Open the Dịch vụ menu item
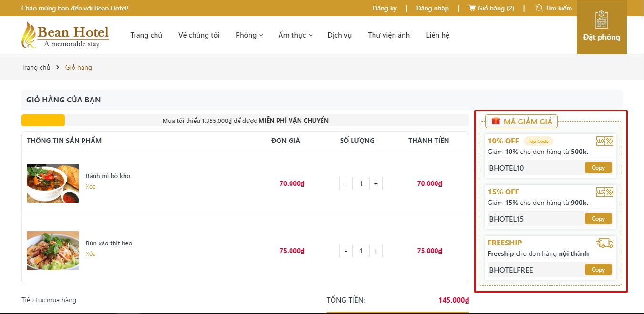 click(339, 35)
